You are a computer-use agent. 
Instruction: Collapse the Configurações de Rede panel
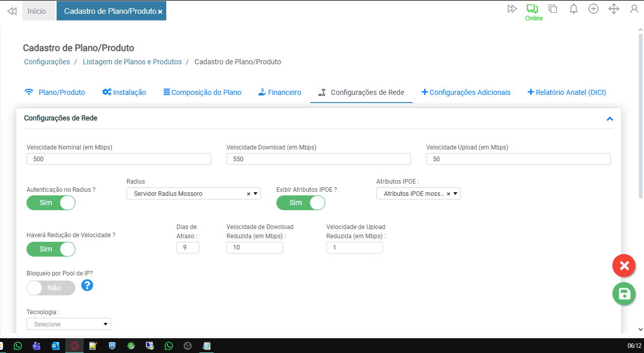pyautogui.click(x=609, y=119)
